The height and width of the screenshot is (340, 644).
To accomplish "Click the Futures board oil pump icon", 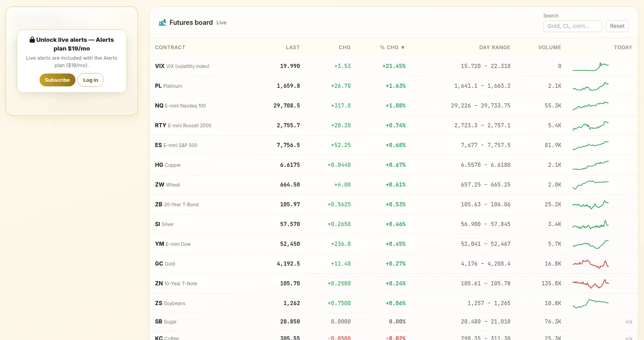I will click(162, 23).
